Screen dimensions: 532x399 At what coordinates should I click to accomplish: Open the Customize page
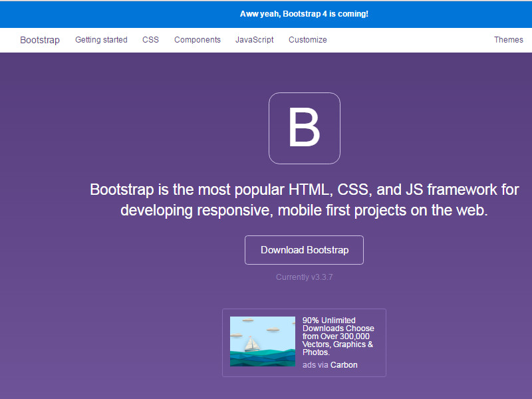coord(308,40)
